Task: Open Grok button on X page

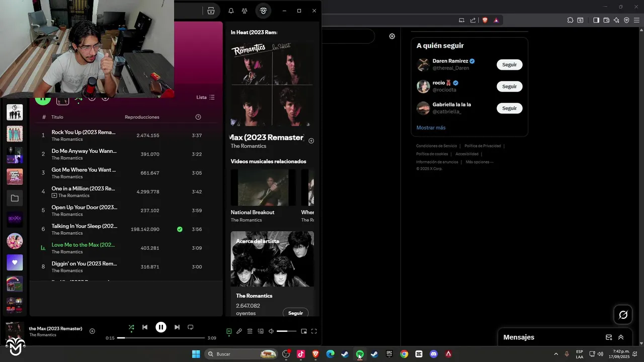Action: tap(623, 315)
